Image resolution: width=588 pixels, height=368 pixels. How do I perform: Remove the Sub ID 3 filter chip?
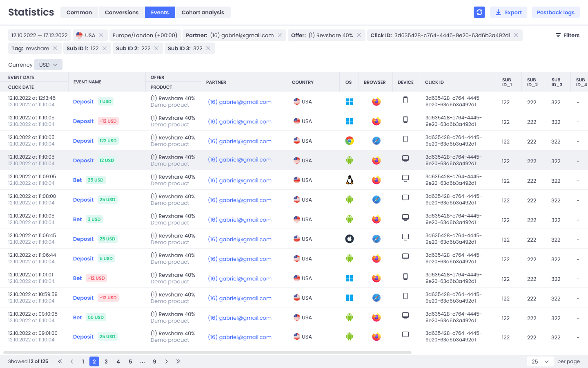pyautogui.click(x=208, y=48)
